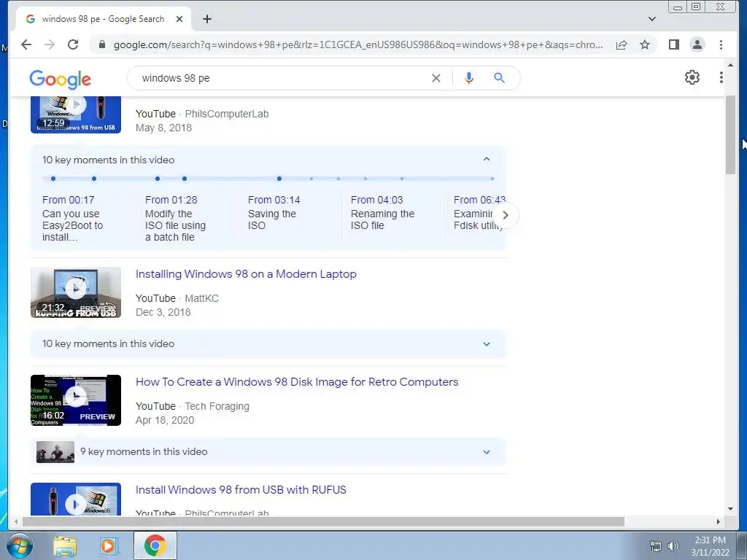
Task: Reload the Google search page
Action: [x=73, y=44]
